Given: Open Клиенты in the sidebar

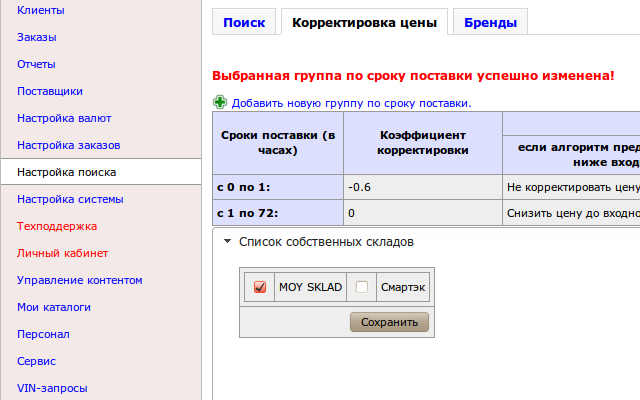Looking at the screenshot, I should coord(41,10).
